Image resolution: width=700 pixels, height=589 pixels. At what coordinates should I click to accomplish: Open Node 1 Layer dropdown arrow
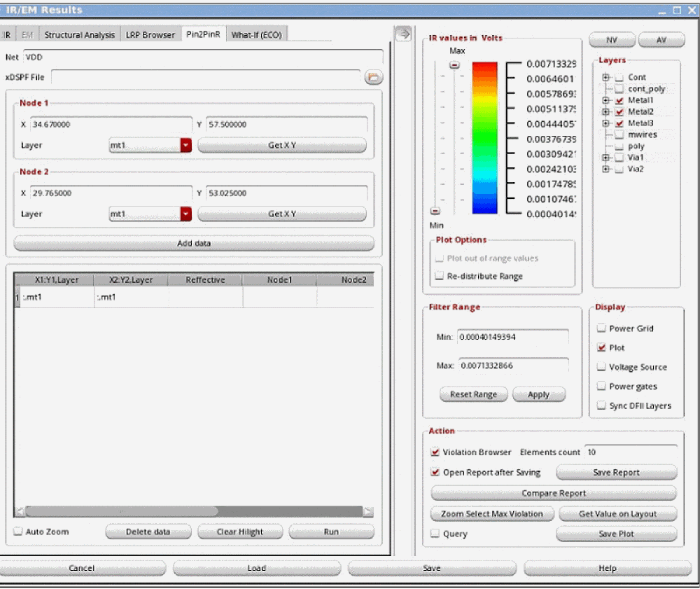point(185,145)
